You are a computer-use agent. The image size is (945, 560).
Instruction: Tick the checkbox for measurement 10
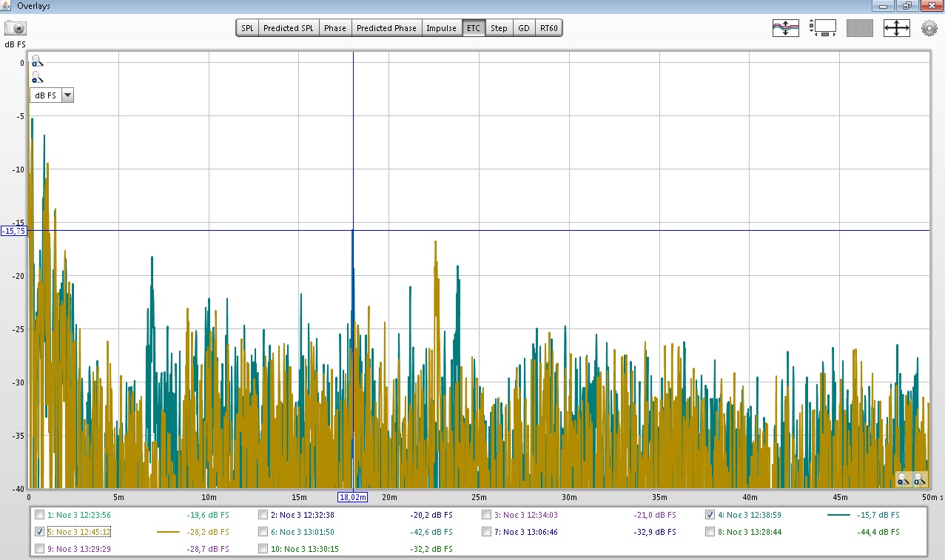point(263,549)
